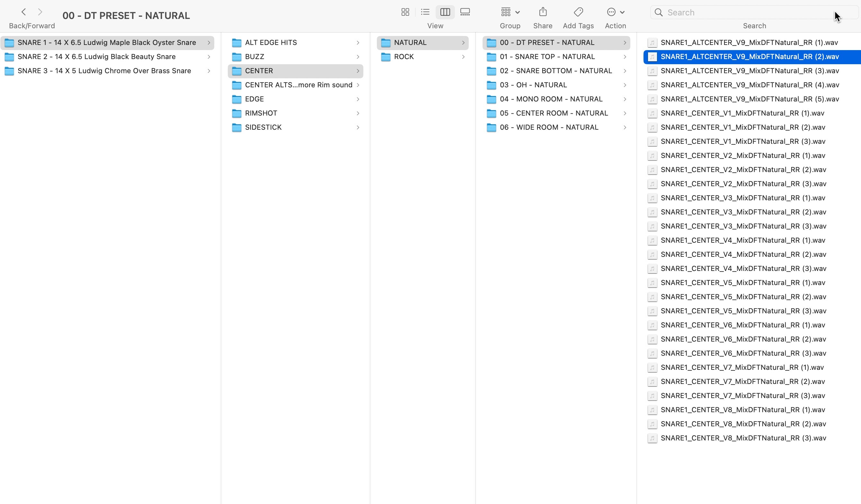Open the 03 - OH - NATURAL folder
The image size is (861, 504).
coord(533,85)
